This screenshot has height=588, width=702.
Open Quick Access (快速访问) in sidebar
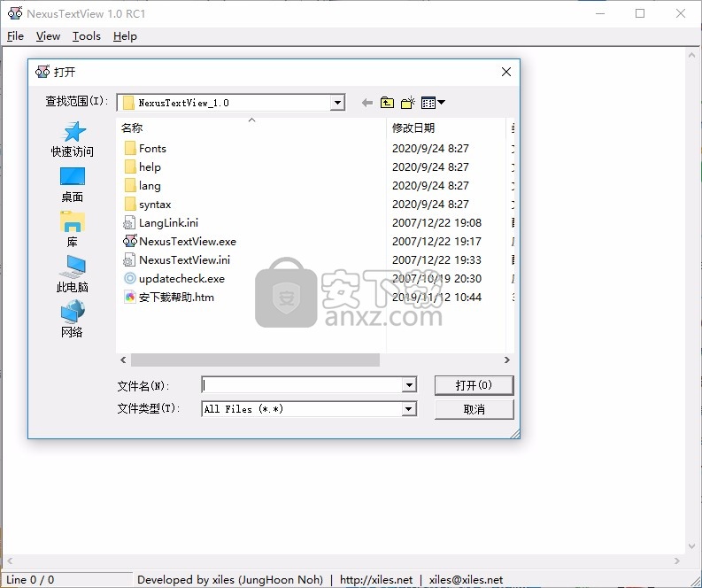point(73,140)
